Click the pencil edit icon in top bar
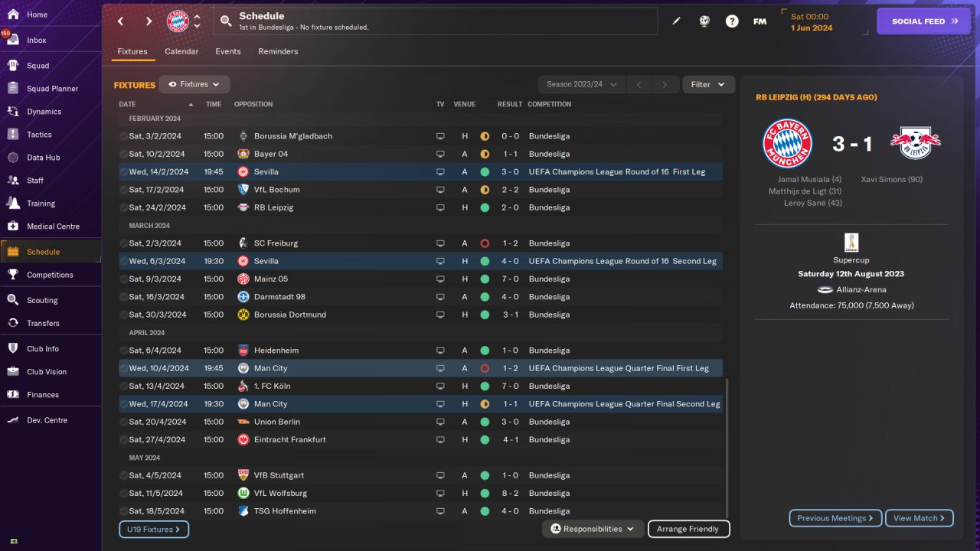 point(676,21)
